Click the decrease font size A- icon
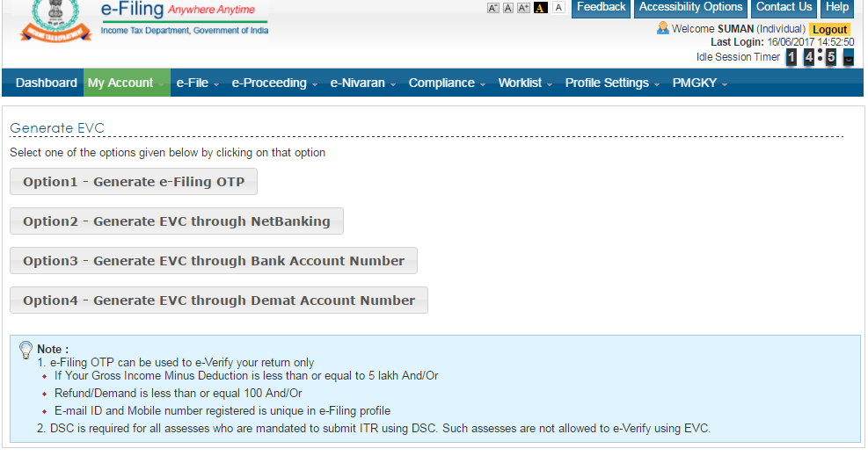 click(x=493, y=8)
